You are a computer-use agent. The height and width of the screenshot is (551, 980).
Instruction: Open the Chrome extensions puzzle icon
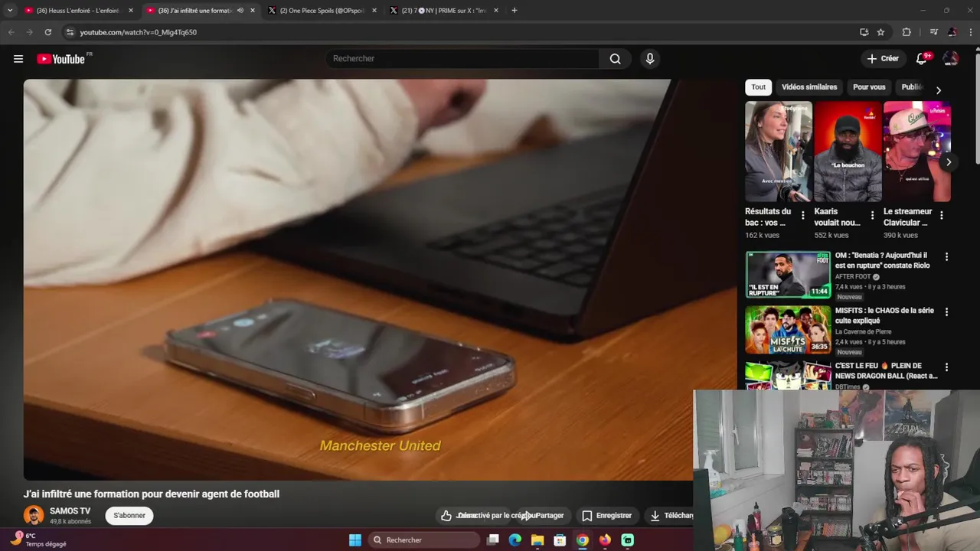[x=906, y=32]
